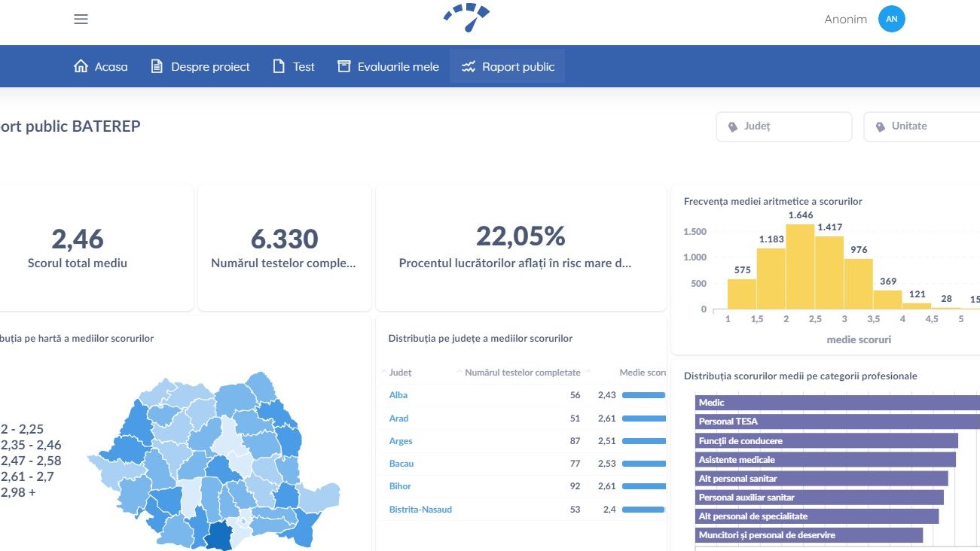Open the hamburger menu icon
The image size is (980, 551).
coord(81,20)
